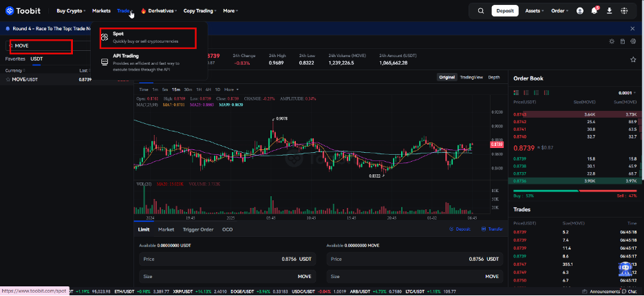Image resolution: width=644 pixels, height=296 pixels.
Task: Switch chart to TradingView mode
Action: (x=471, y=77)
